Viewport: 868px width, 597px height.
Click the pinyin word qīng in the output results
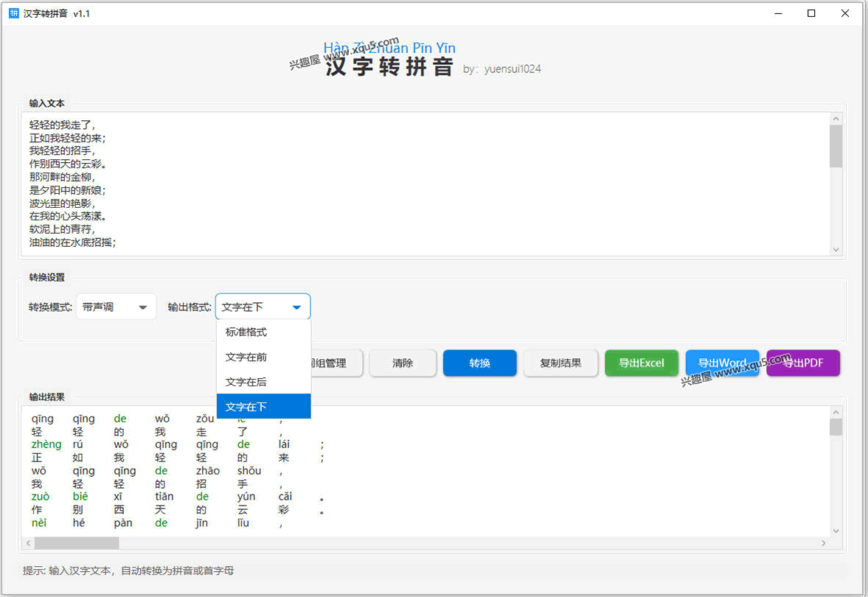click(x=43, y=418)
